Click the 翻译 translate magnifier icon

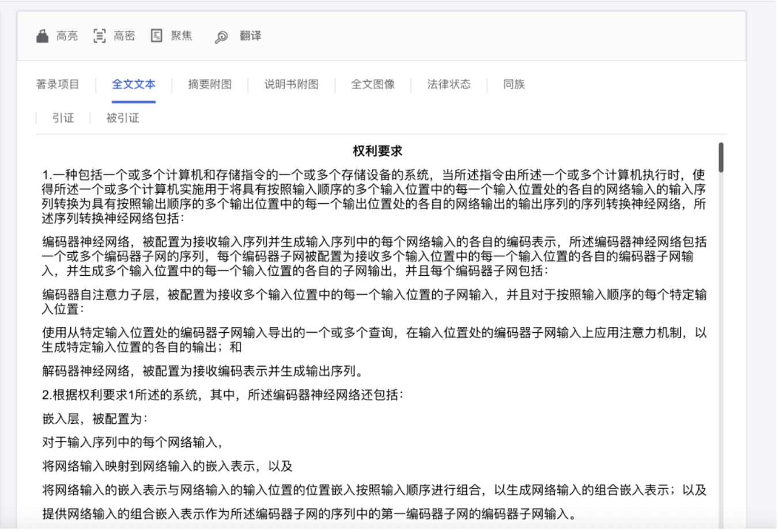point(221,37)
